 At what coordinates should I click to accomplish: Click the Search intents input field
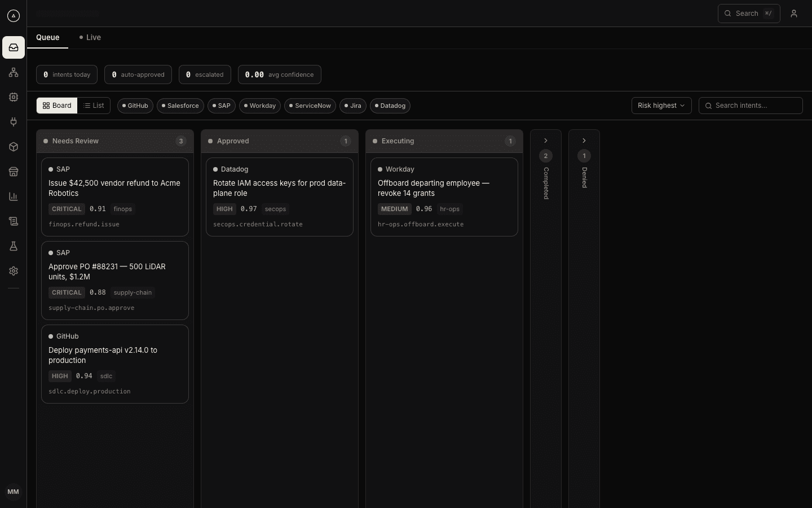[751, 106]
